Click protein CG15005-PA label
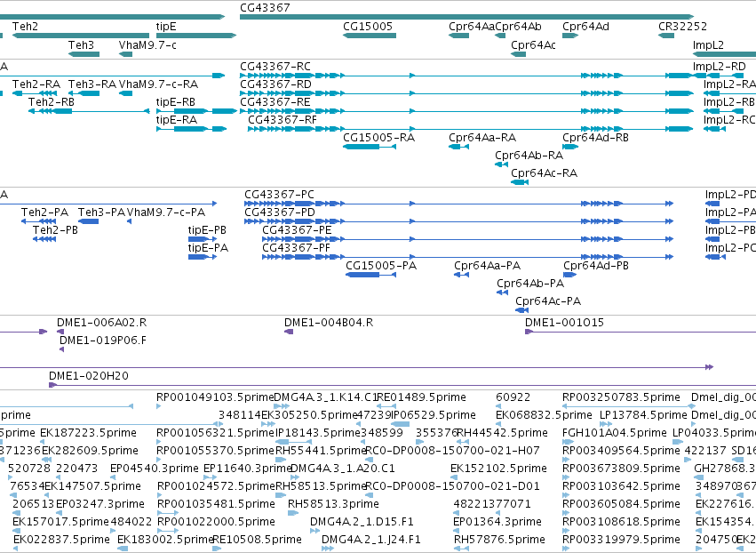 coord(381,266)
